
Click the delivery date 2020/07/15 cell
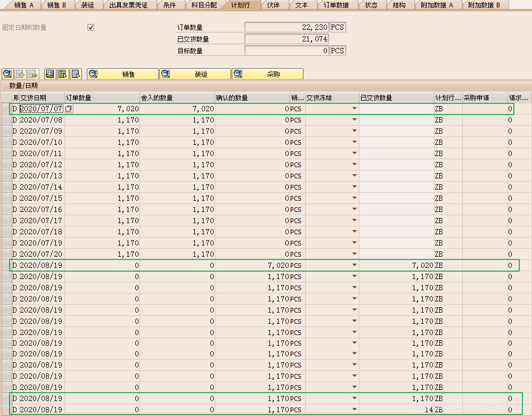coord(42,198)
